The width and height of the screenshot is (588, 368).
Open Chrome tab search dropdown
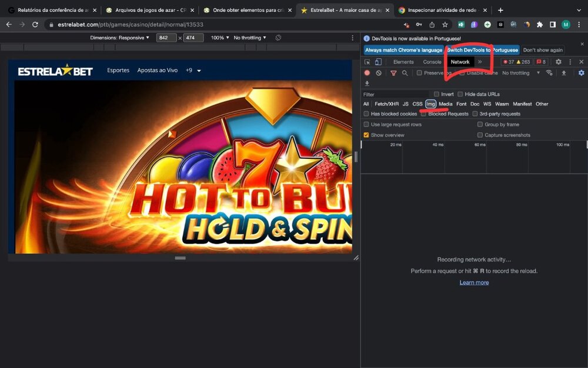pos(579,10)
